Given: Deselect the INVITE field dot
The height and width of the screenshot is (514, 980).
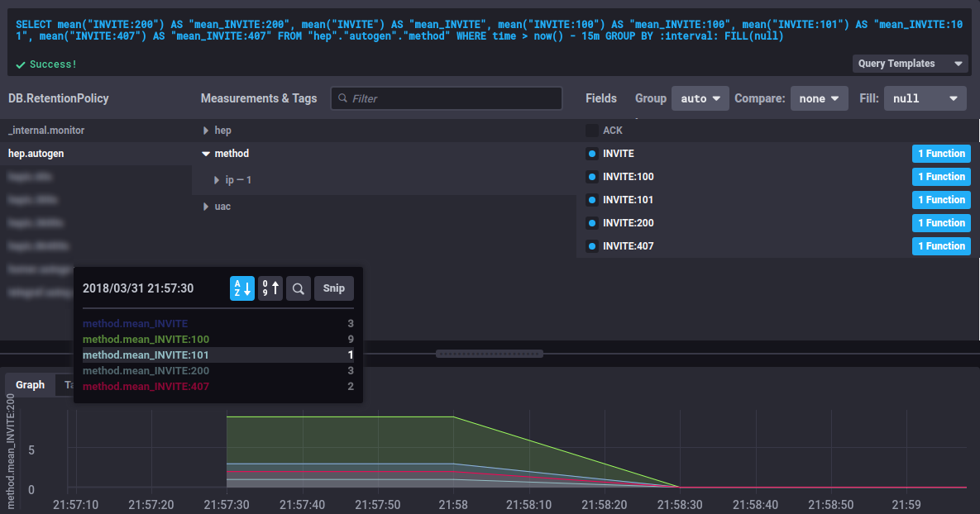Looking at the screenshot, I should pyautogui.click(x=592, y=154).
